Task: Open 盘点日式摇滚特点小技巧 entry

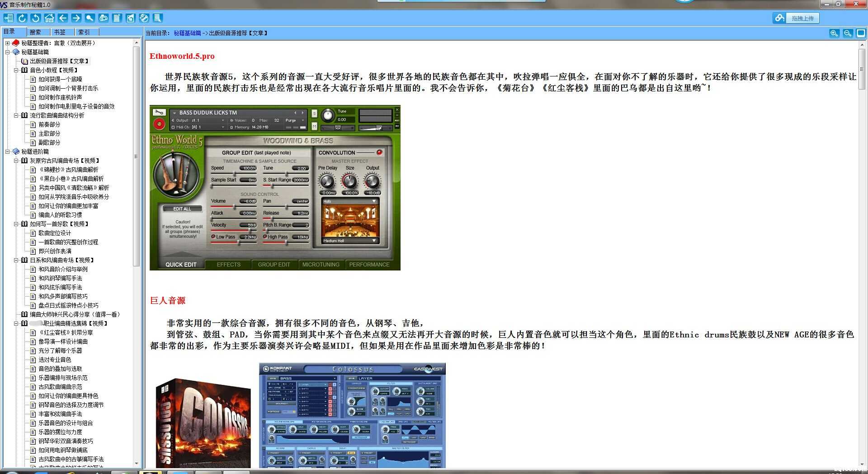Action: pyautogui.click(x=68, y=305)
